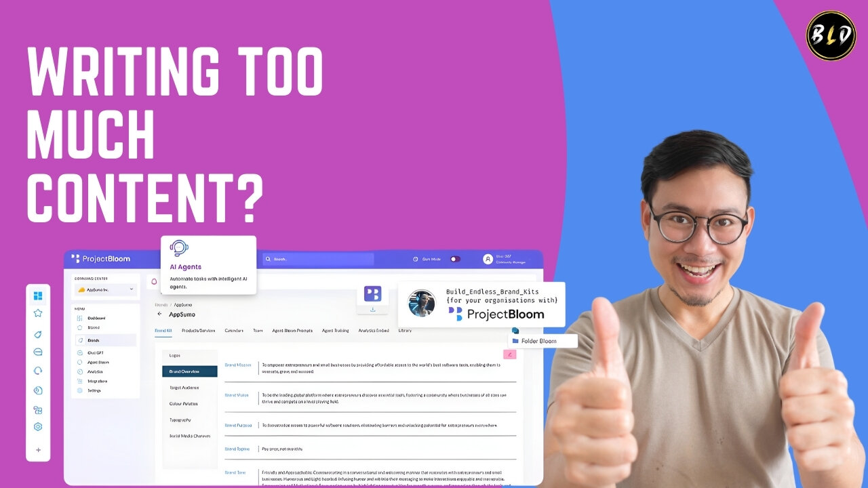This screenshot has height=488, width=868.
Task: Click the star favorites icon in floating sidebar
Action: [x=38, y=313]
